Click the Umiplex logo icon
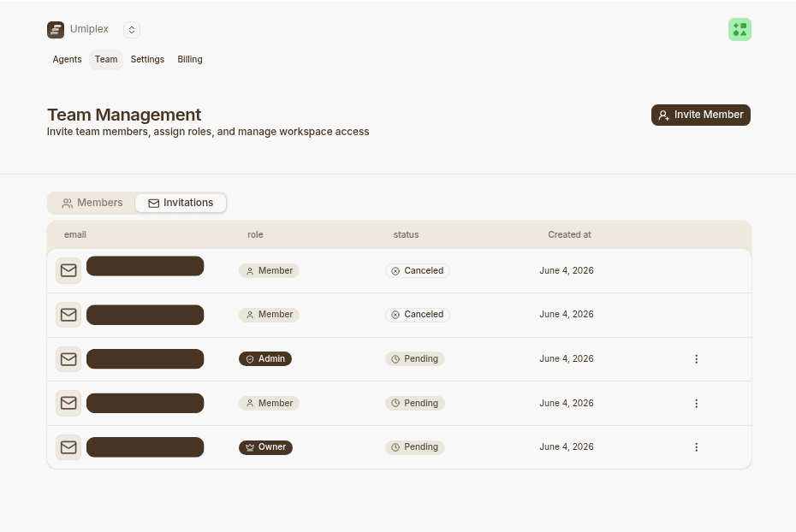 click(56, 29)
